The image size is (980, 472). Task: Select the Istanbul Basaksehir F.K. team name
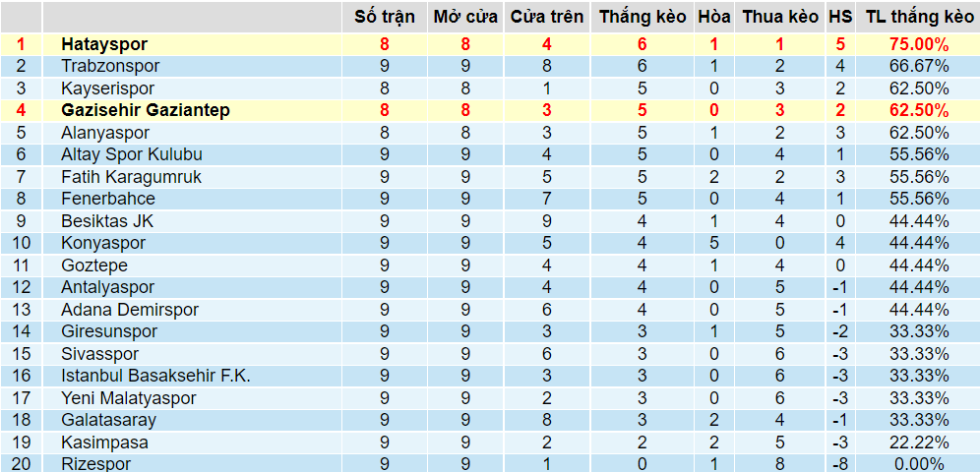coord(155,376)
